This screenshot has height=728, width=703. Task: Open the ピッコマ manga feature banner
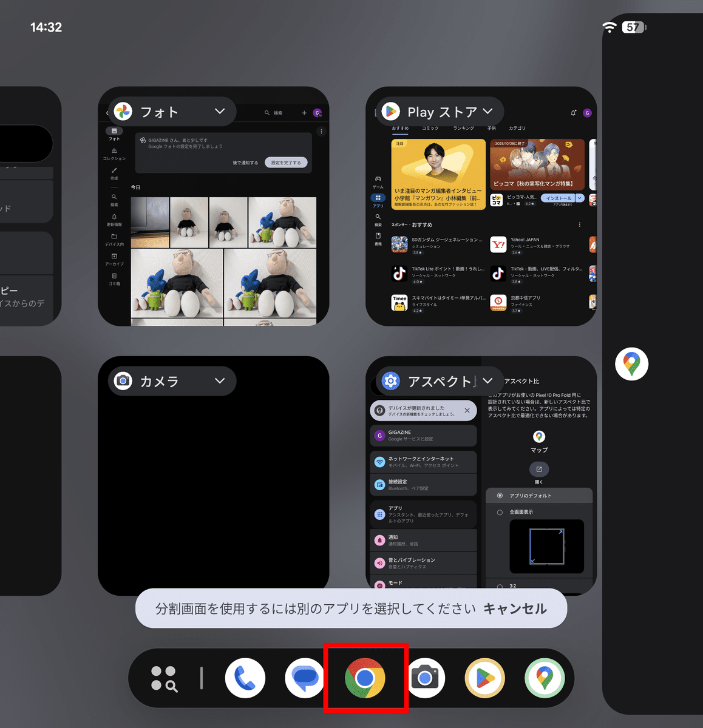pyautogui.click(x=537, y=164)
